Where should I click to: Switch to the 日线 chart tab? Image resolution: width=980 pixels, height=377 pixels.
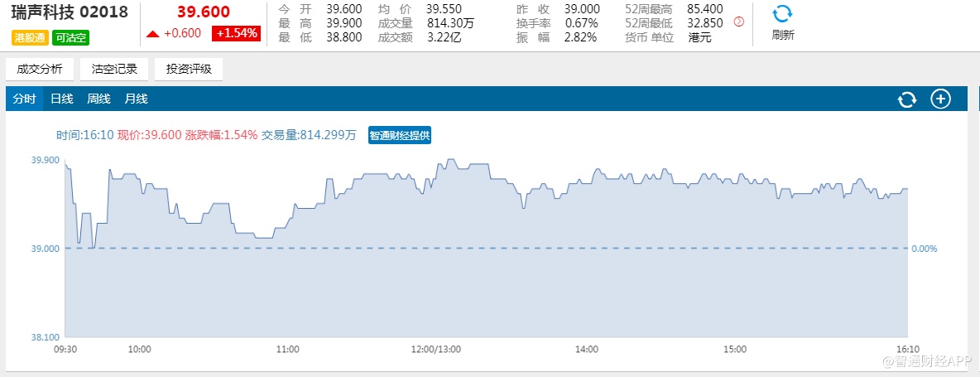pos(62,99)
